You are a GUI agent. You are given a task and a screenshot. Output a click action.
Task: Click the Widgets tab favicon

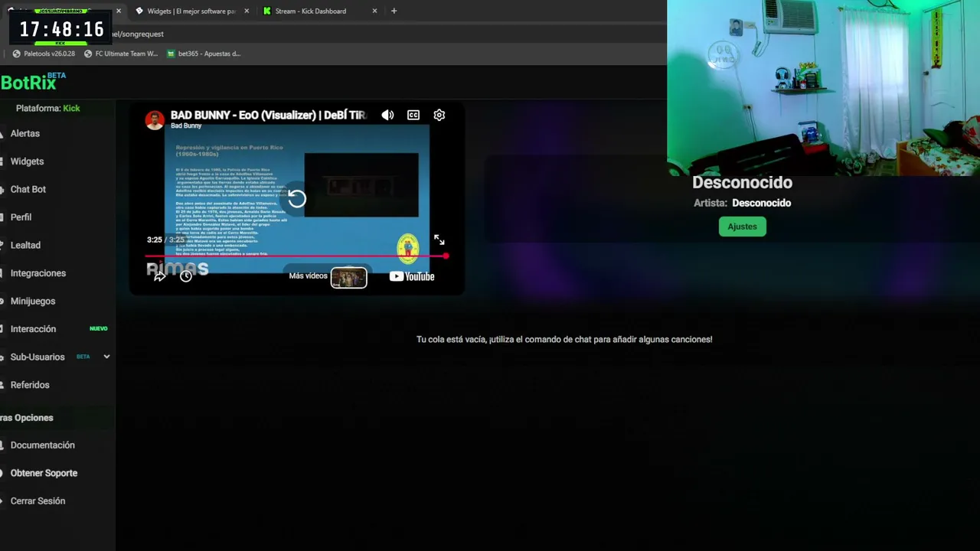[x=139, y=11]
